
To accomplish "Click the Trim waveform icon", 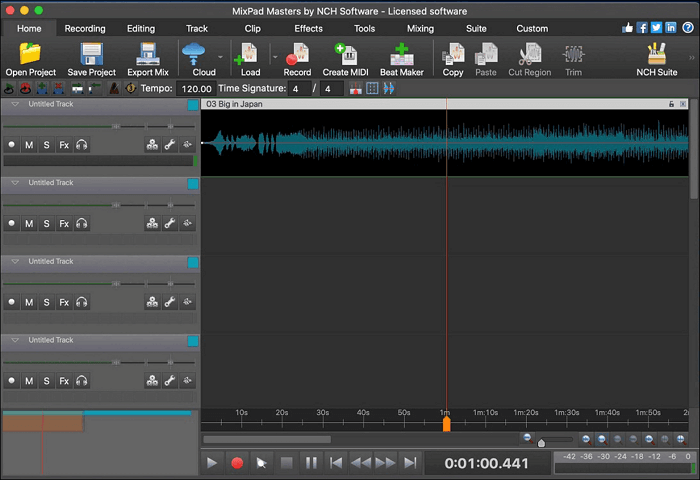I will point(573,54).
